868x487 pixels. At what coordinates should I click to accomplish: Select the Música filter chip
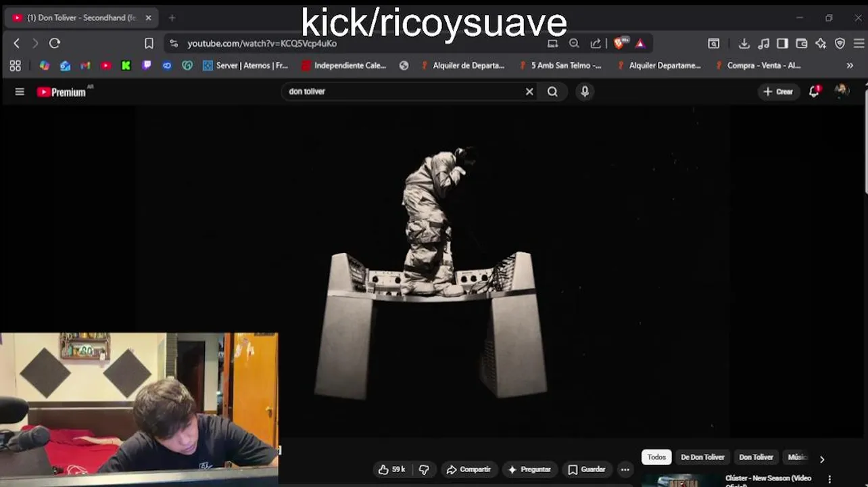[798, 457]
